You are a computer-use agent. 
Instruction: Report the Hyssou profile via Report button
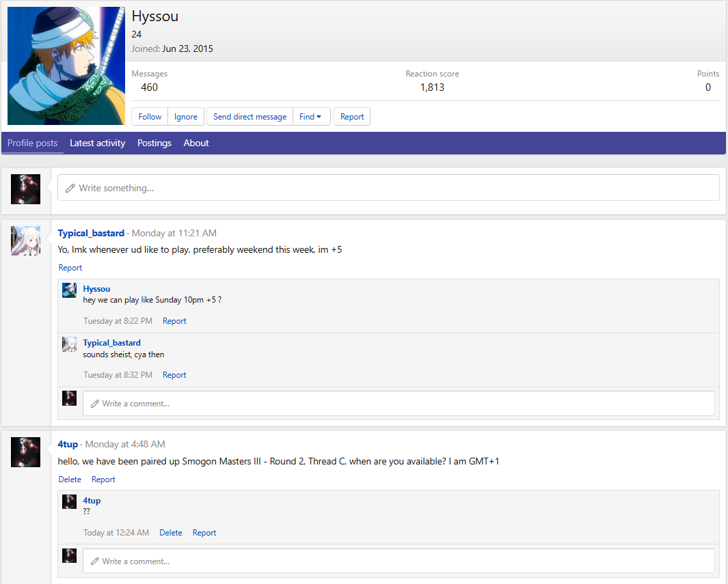click(352, 117)
